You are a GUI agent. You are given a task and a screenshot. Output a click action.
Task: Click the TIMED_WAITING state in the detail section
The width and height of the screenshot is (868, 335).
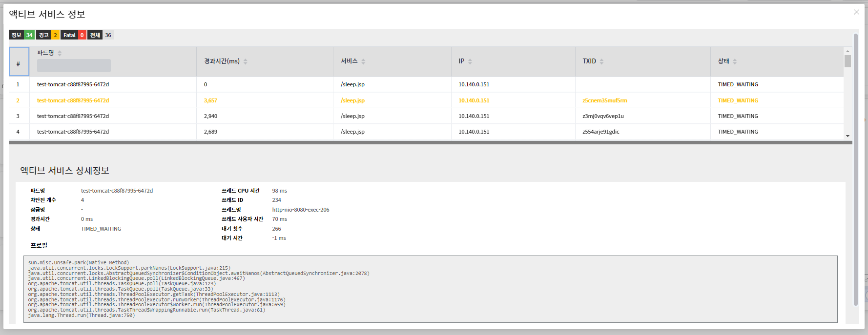tap(101, 229)
